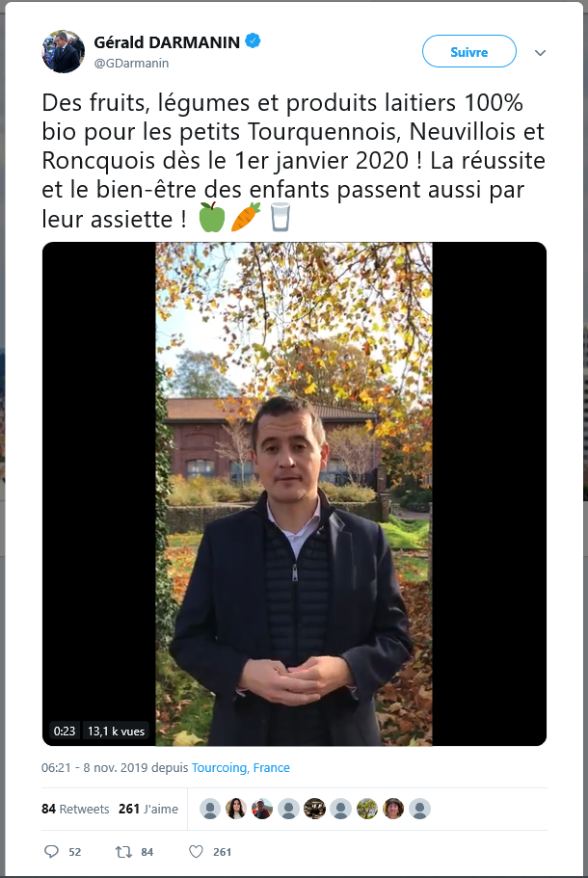This screenshot has width=588, height=878.
Task: Open Gérald Darmanin's profile picture
Action: pyautogui.click(x=64, y=51)
